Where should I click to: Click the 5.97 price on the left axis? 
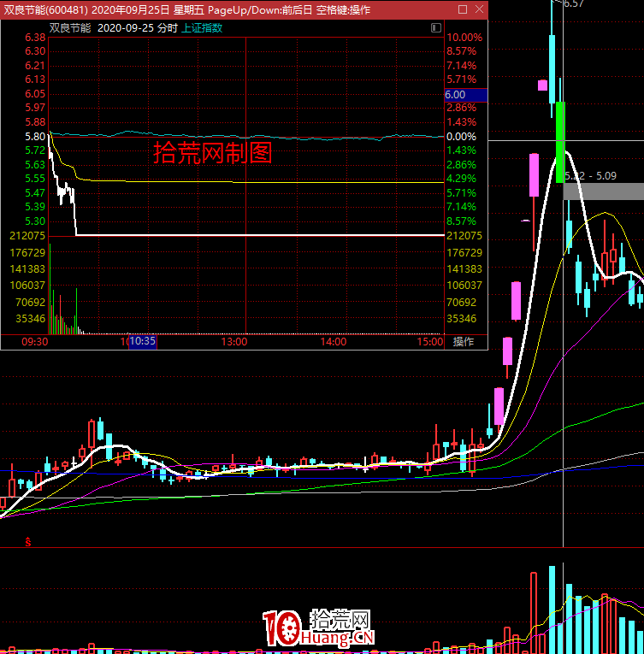pyautogui.click(x=35, y=108)
